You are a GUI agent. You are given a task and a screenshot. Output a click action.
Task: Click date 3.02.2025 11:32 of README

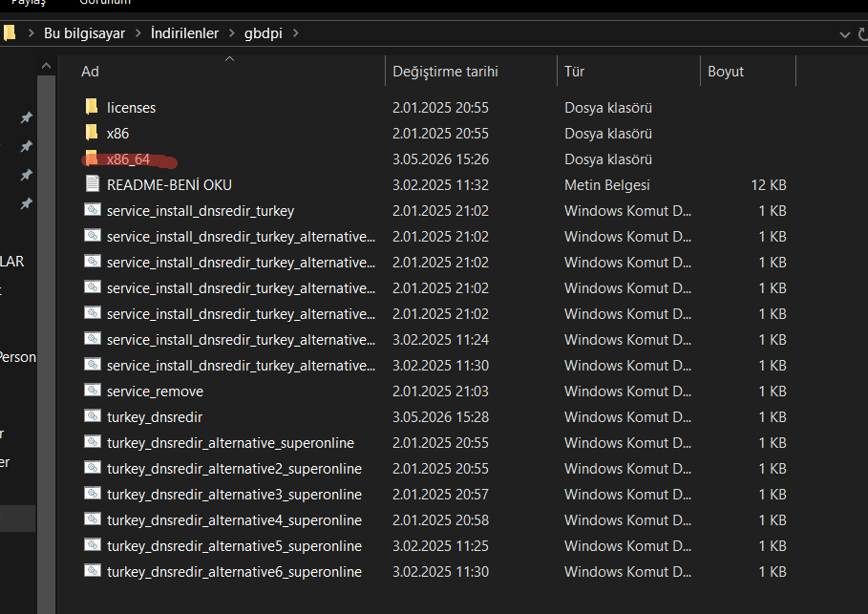(440, 185)
